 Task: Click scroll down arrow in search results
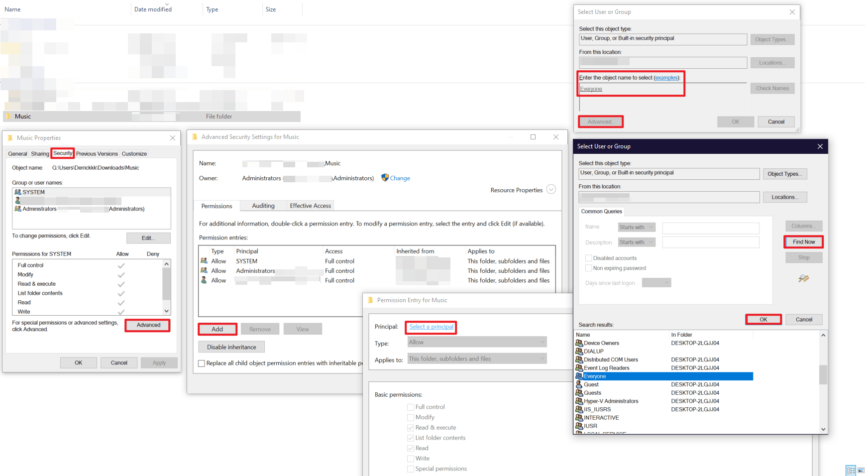pos(823,429)
